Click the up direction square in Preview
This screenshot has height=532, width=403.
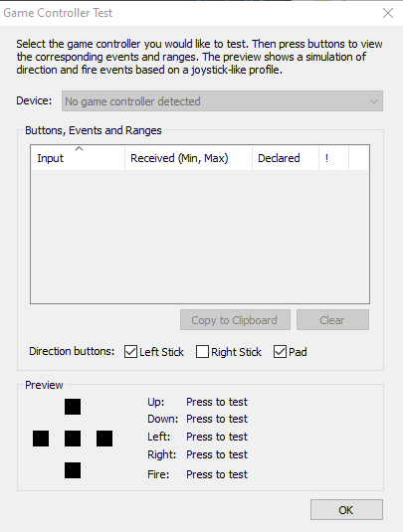[x=73, y=407]
